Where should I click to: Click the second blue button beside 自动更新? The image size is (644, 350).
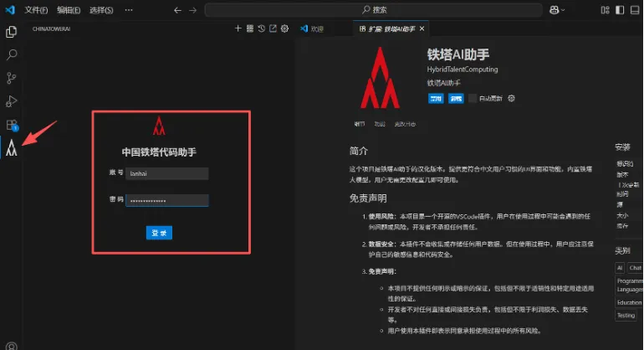click(x=456, y=99)
